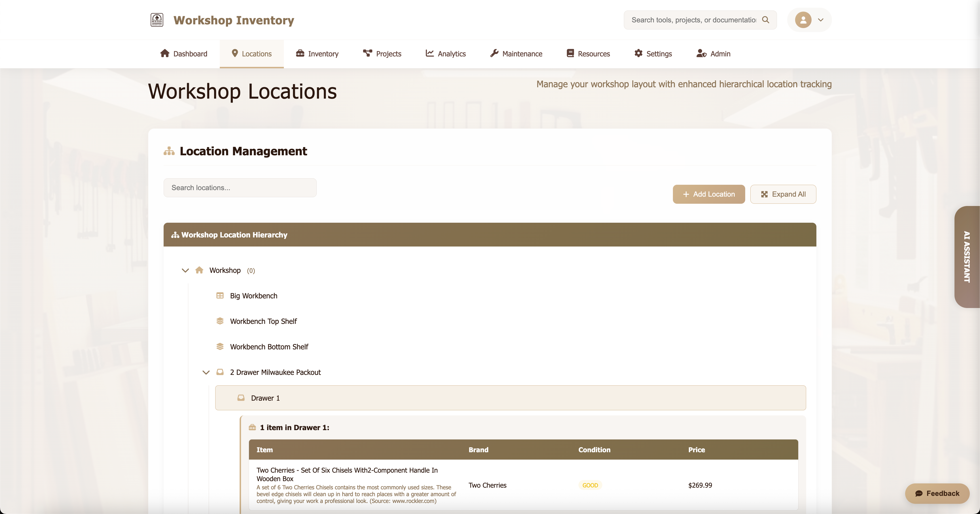
Task: Click the Workshop Inventory logo icon
Action: coord(157,20)
